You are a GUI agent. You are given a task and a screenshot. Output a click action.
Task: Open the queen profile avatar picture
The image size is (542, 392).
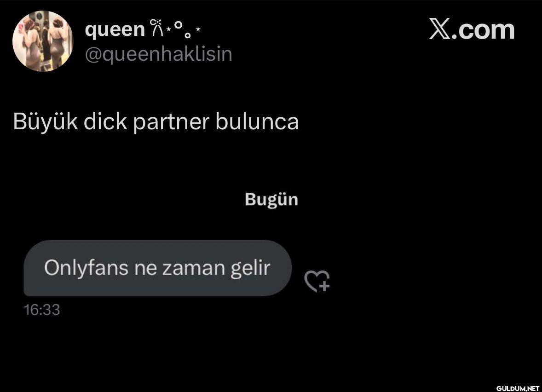[43, 41]
